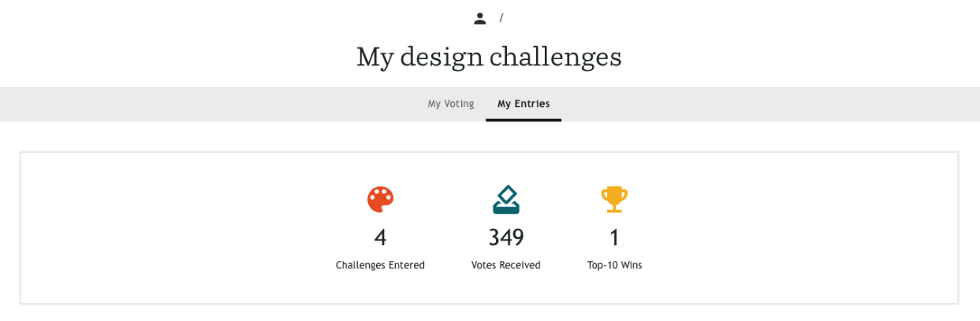Click the teal ballot box voting icon

(505, 200)
